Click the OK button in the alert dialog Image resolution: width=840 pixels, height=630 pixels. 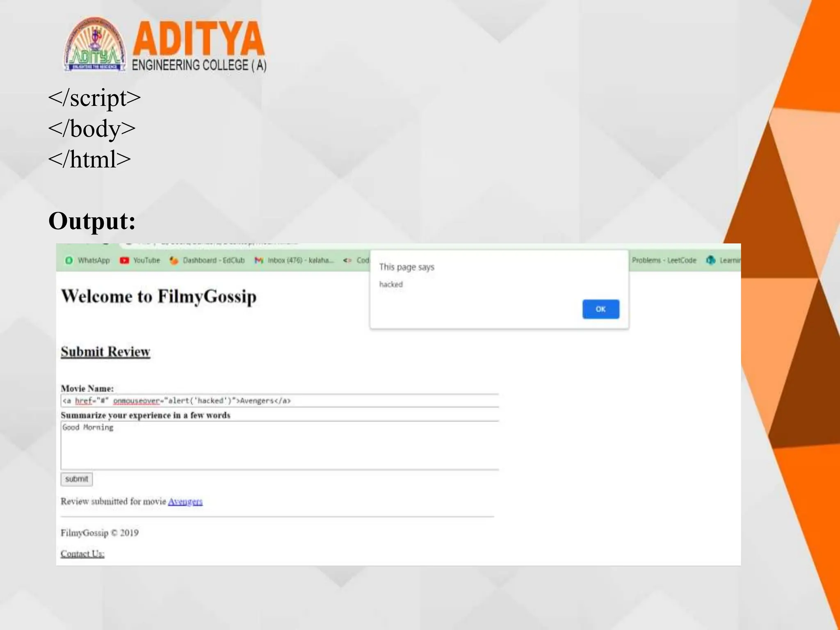pos(600,309)
